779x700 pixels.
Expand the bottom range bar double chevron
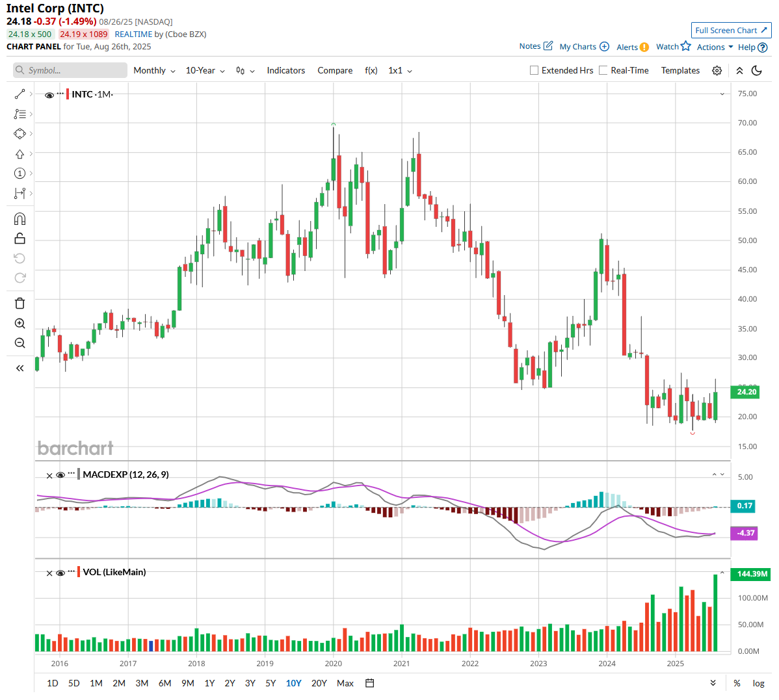(x=713, y=683)
